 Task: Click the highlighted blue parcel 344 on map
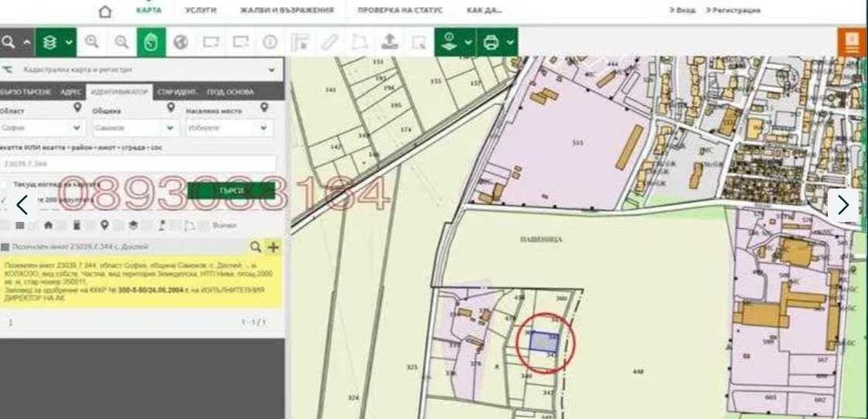point(543,342)
